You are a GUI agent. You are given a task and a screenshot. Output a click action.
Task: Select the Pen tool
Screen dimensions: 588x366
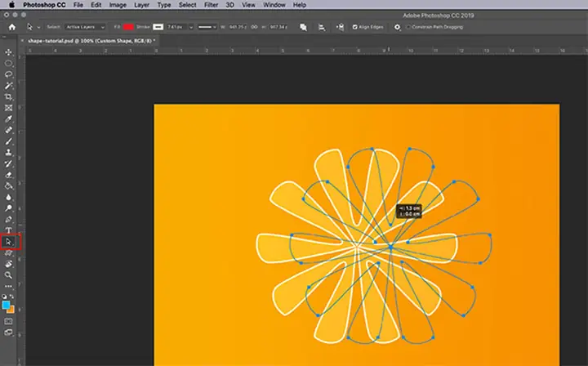coord(8,220)
